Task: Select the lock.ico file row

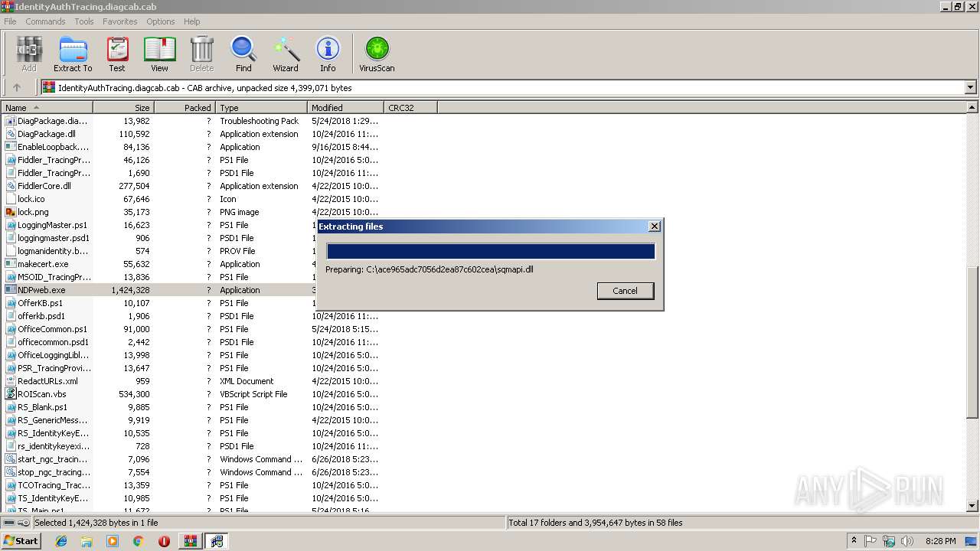Action: coord(191,199)
